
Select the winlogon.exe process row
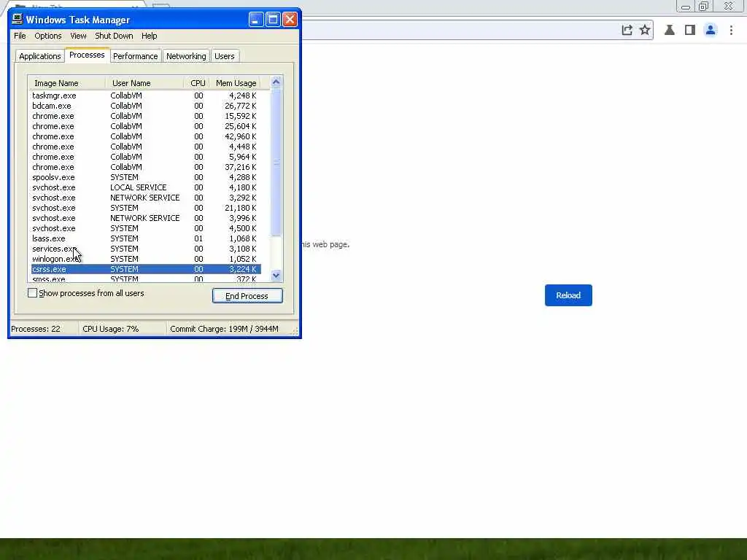146,259
